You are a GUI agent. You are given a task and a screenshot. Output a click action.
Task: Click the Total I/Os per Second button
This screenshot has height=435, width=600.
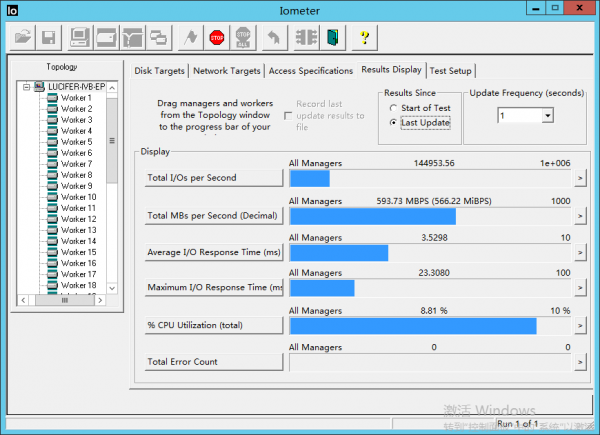[x=214, y=178]
